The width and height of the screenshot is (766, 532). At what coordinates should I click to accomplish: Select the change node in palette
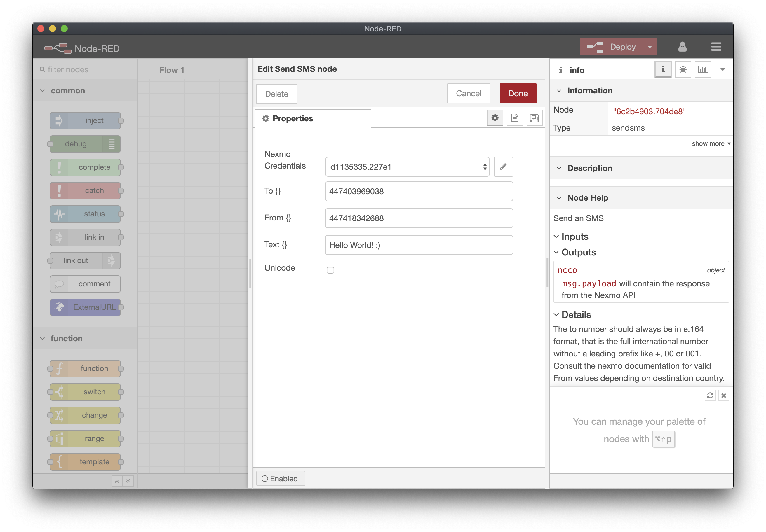[x=86, y=415]
